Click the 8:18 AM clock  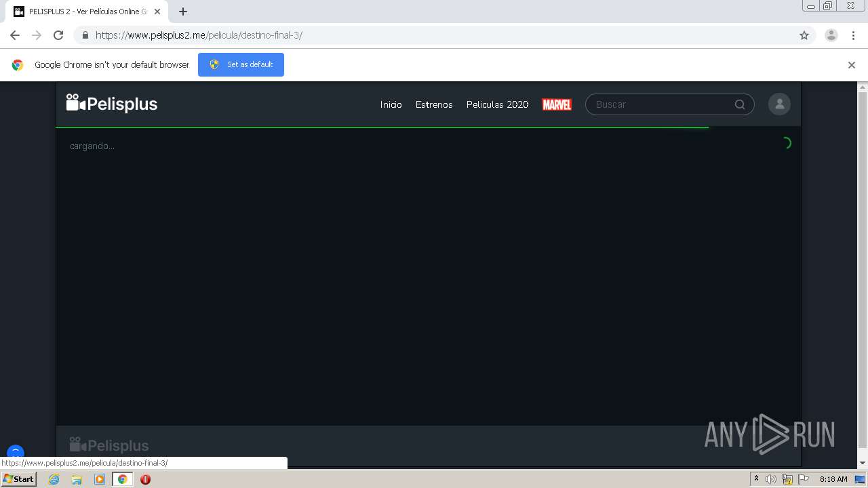833,479
